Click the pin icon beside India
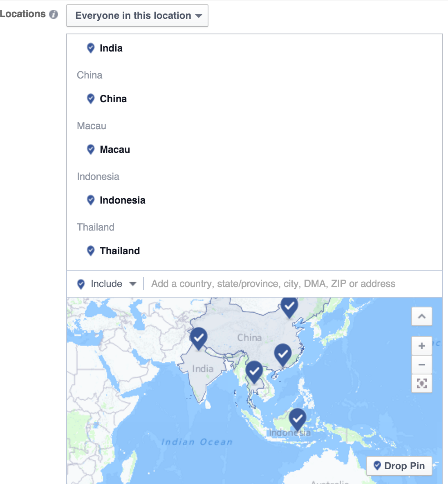Image resolution: width=448 pixels, height=484 pixels. [90, 48]
